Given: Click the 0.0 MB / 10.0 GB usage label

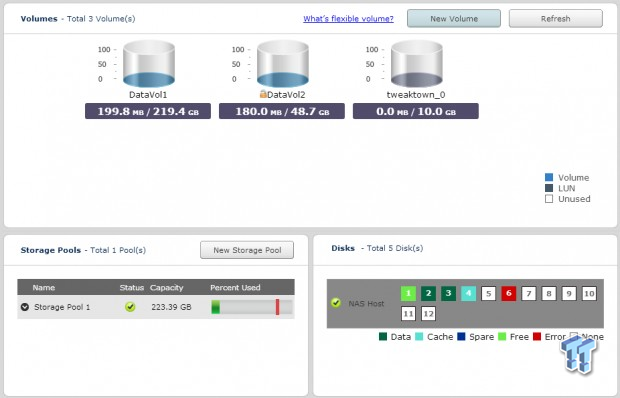Looking at the screenshot, I should pyautogui.click(x=416, y=111).
